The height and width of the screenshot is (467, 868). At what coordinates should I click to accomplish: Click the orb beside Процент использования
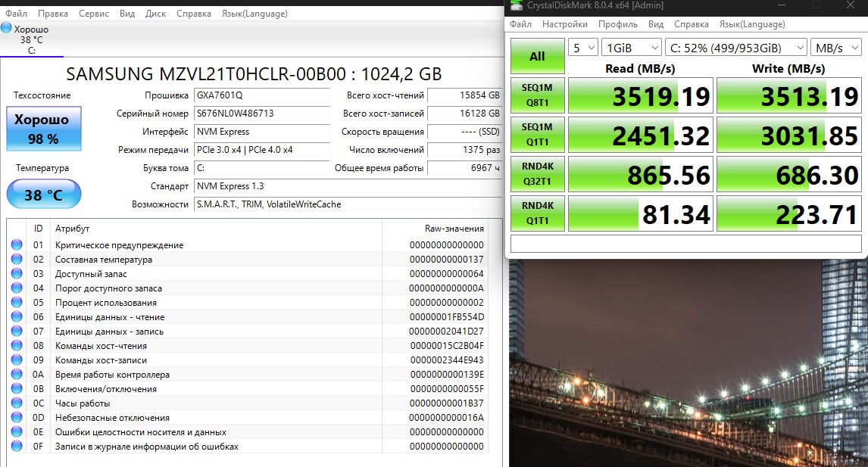pyautogui.click(x=17, y=302)
